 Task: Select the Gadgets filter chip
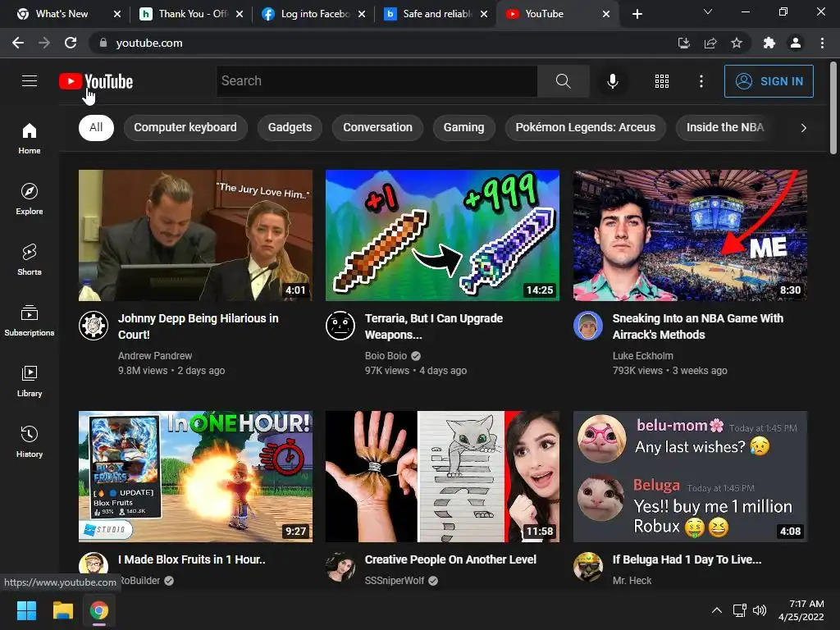click(x=290, y=127)
